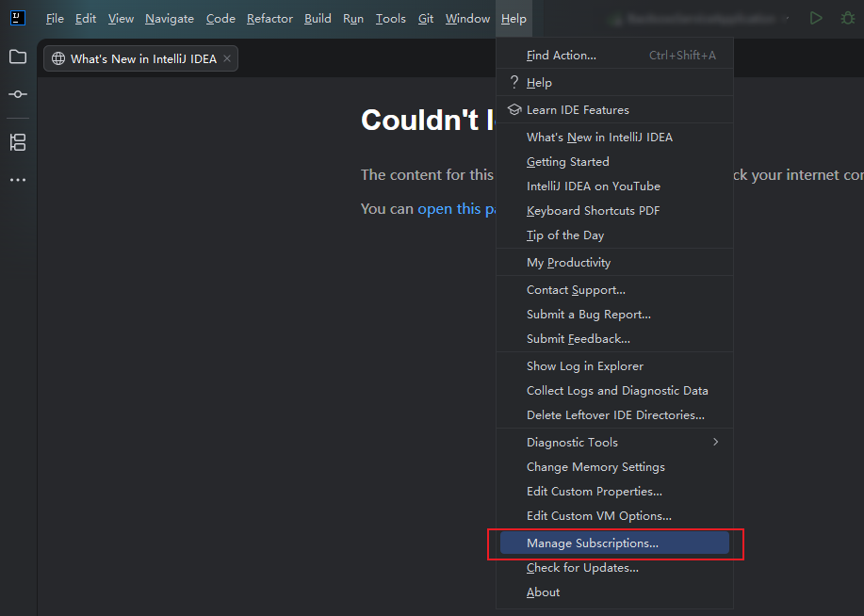This screenshot has height=616, width=864.
Task: Select Show Log in Explorer
Action: (x=614, y=365)
